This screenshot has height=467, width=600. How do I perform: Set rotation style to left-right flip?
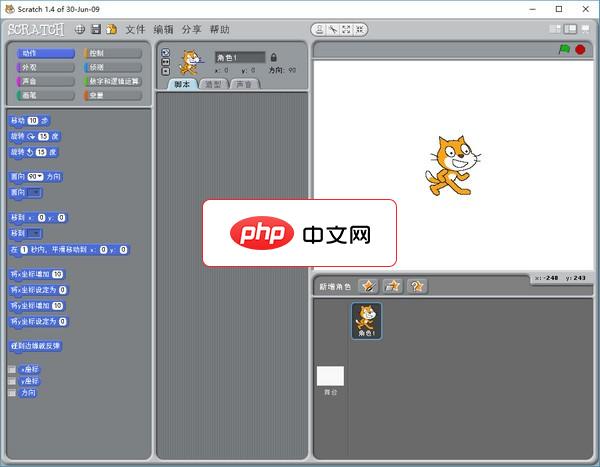click(x=165, y=62)
